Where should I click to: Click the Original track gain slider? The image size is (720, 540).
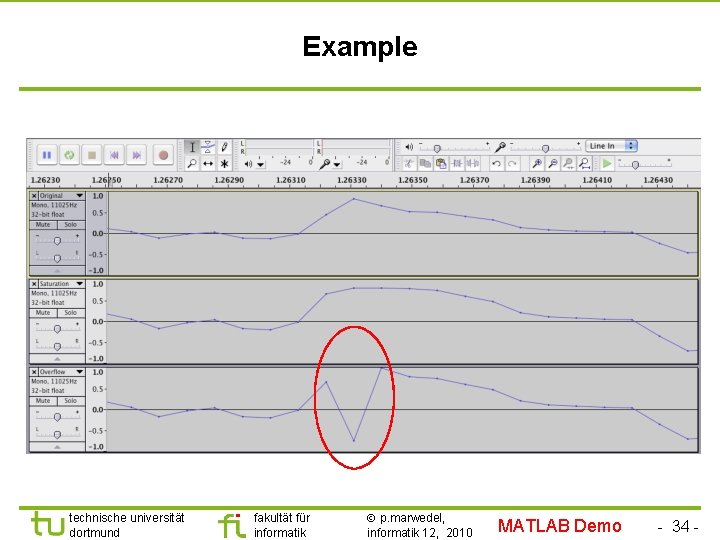(57, 239)
